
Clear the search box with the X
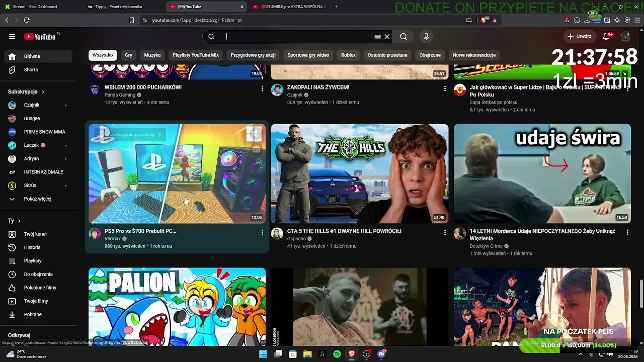tap(387, 36)
